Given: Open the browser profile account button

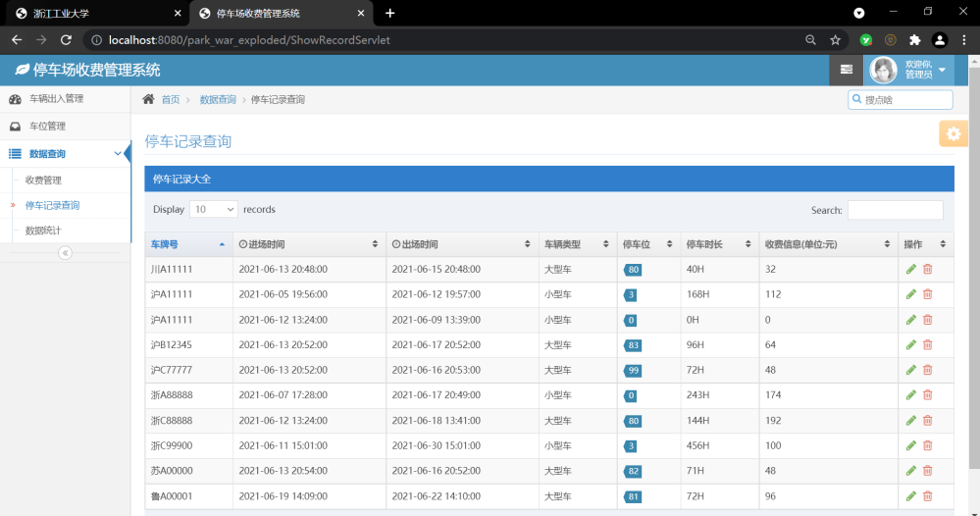Looking at the screenshot, I should click(940, 40).
